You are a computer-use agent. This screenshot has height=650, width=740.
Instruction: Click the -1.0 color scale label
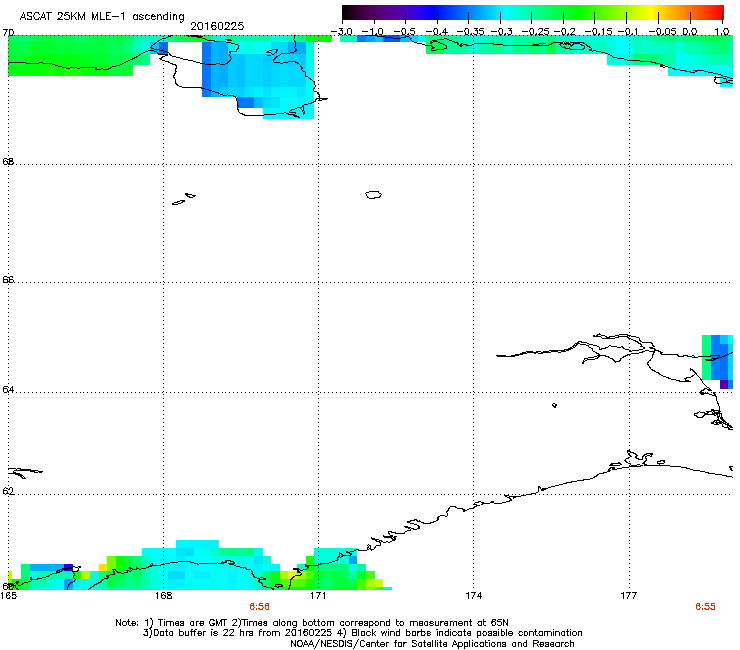coord(373,32)
